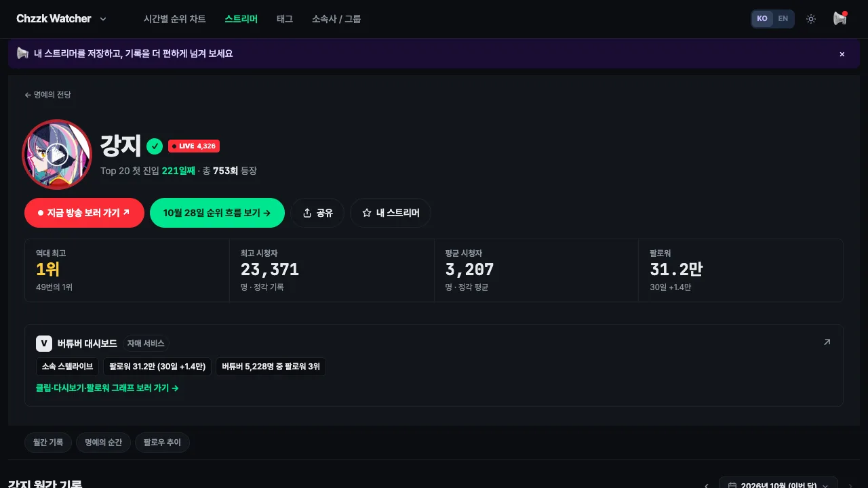Open 클립·다시보기·팔로워 그래프 보러 가기 link
The height and width of the screenshot is (488, 868).
coord(107,388)
